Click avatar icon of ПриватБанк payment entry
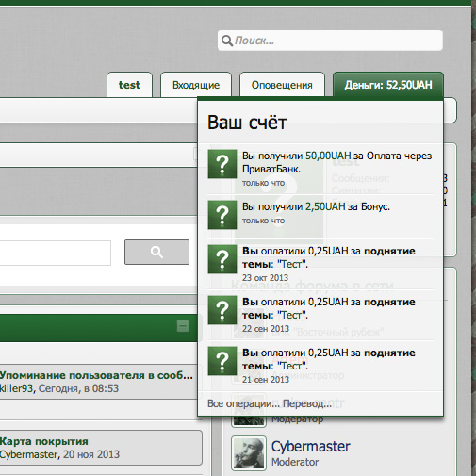This screenshot has width=476, height=476. 222,164
